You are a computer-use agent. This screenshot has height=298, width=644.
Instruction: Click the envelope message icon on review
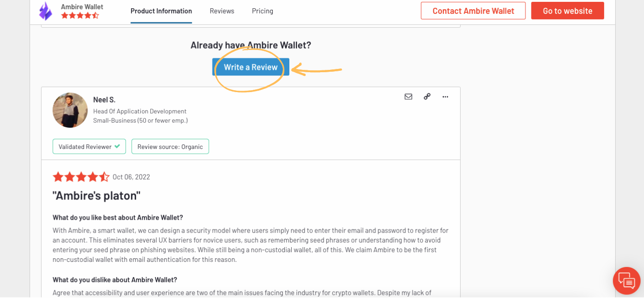click(x=408, y=97)
